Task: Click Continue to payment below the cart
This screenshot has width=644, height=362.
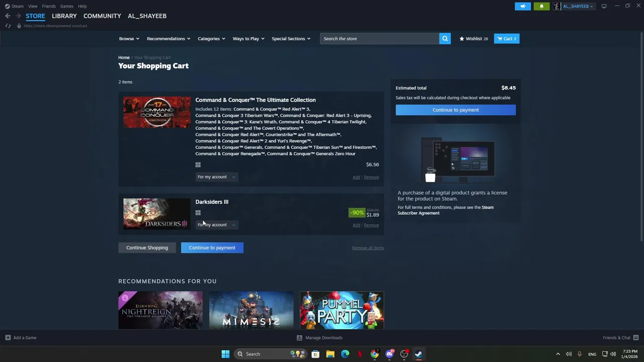Action: tap(212, 248)
